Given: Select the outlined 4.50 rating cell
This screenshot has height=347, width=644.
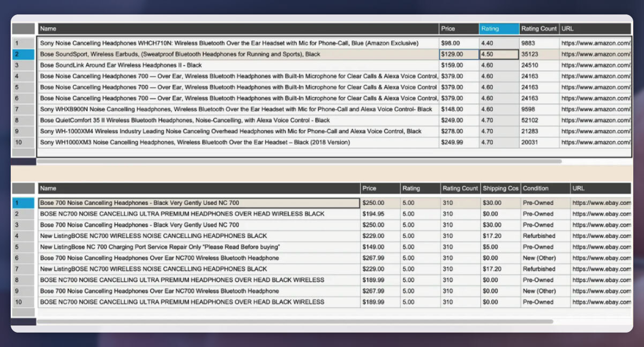Looking at the screenshot, I should click(x=499, y=54).
